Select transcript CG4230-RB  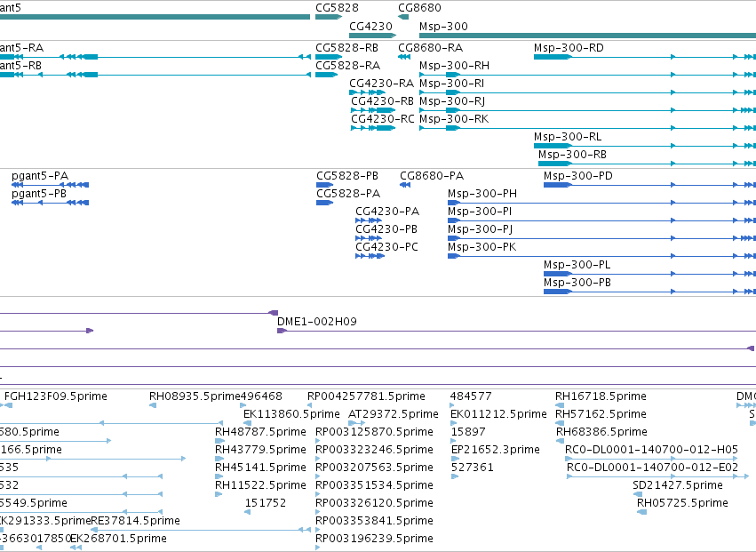click(382, 101)
